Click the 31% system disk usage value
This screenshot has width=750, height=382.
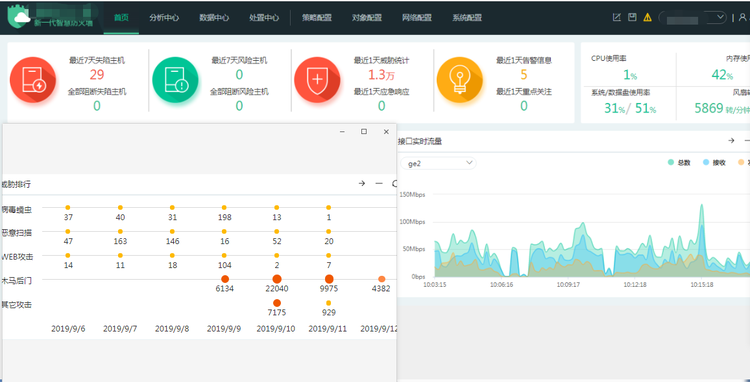point(614,109)
